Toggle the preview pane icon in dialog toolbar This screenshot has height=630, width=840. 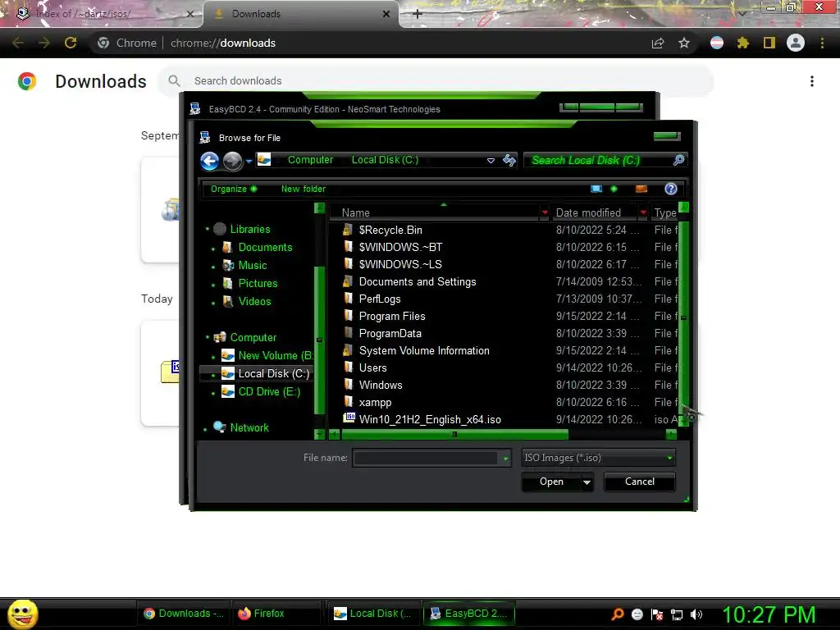tap(641, 189)
